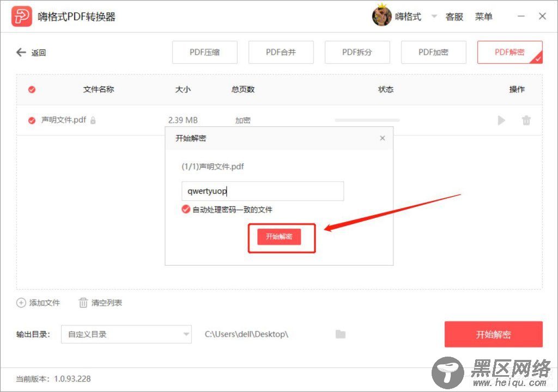Screen dimensions: 558x392
Task: Toggle the select-all checkbox in header
Action: tap(32, 90)
